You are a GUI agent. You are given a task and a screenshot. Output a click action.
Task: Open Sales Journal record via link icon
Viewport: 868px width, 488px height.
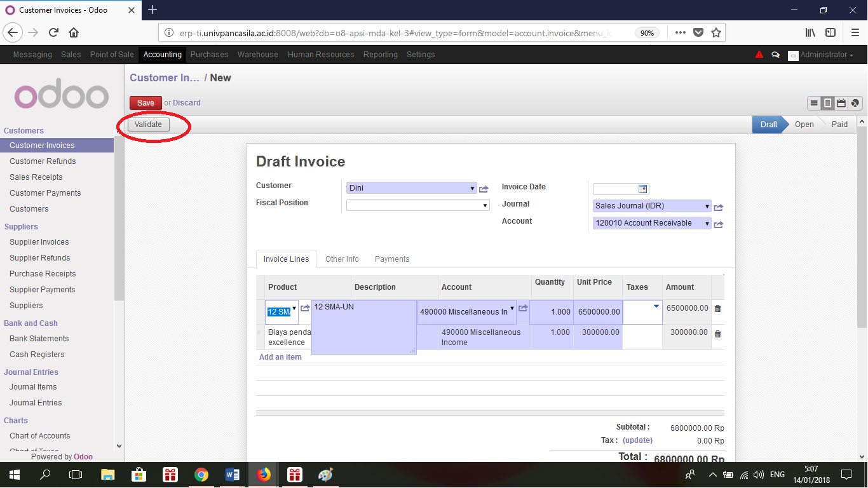719,207
